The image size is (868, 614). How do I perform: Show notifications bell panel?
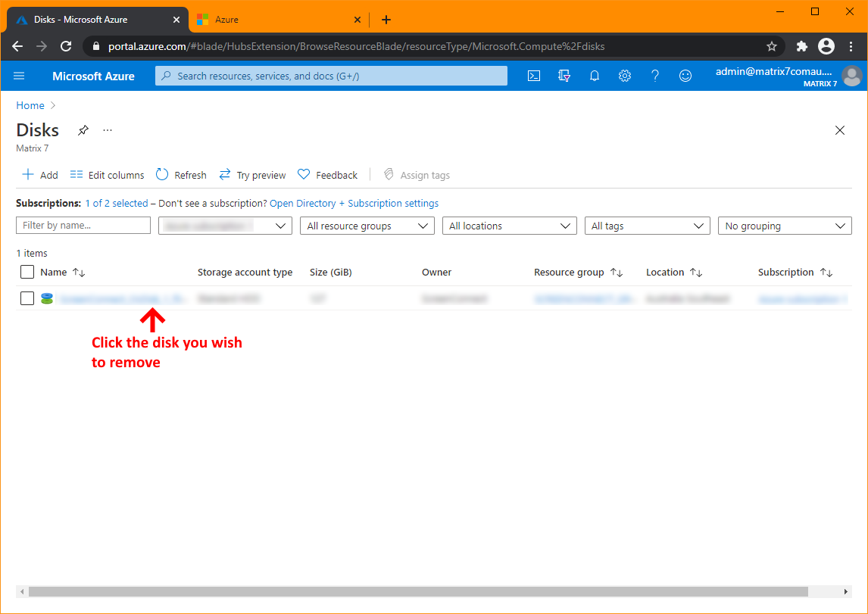[x=595, y=76]
